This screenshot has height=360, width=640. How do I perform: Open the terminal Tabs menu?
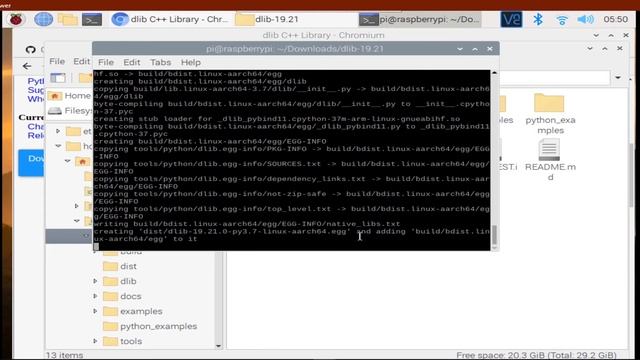[x=160, y=62]
